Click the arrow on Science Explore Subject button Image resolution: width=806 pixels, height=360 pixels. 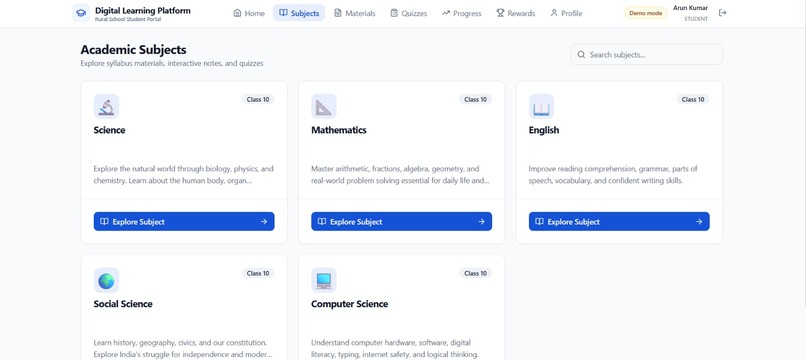click(x=264, y=222)
